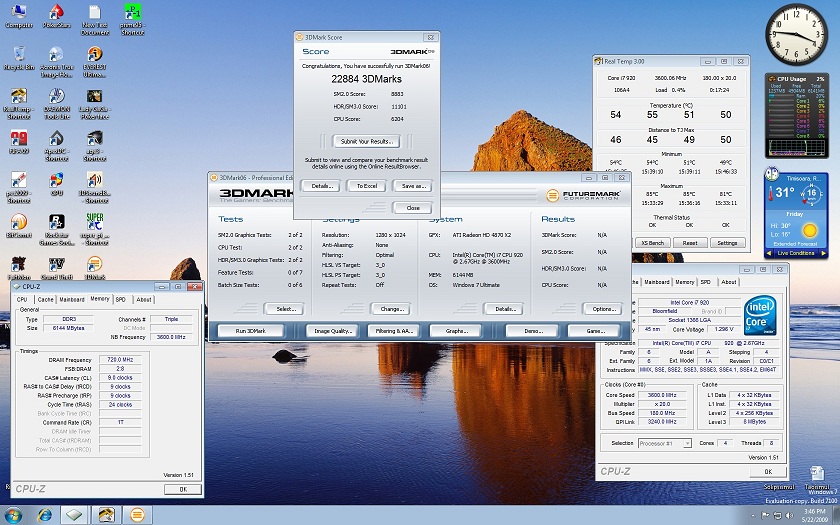This screenshot has width=840, height=525.
Task: Open the ApexDC shortcut on desktop
Action: tap(56, 146)
